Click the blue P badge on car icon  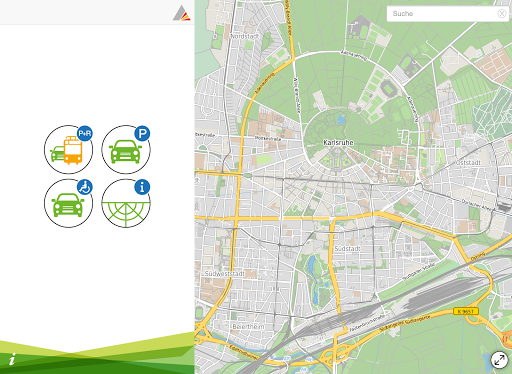tap(142, 133)
